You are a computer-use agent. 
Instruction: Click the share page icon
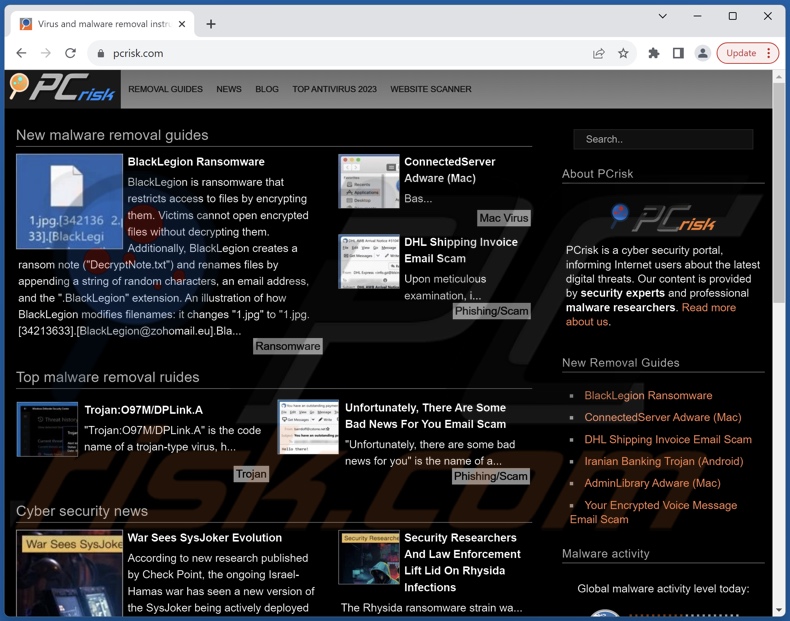[x=598, y=53]
